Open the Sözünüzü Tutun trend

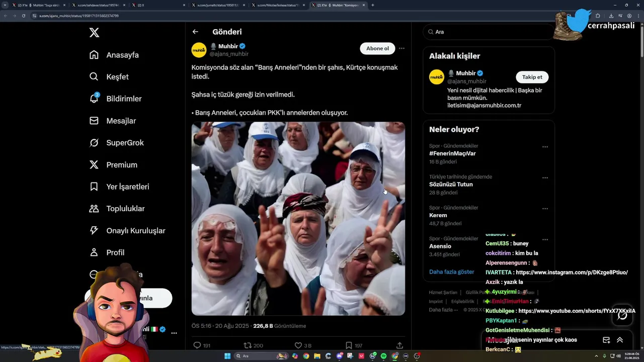[x=451, y=184]
